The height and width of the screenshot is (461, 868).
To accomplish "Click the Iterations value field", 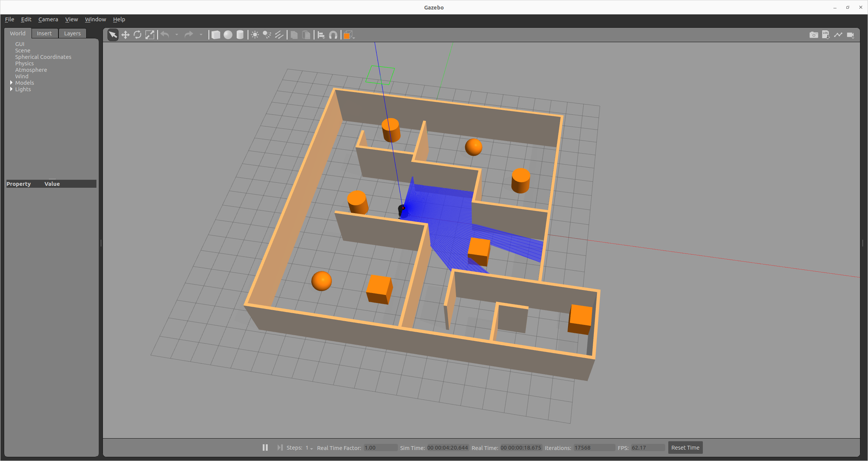I will pyautogui.click(x=594, y=448).
